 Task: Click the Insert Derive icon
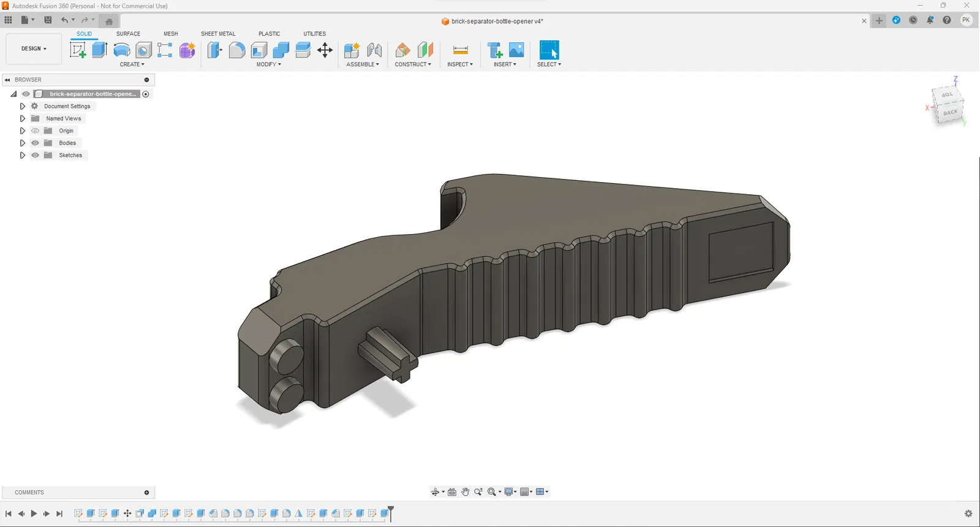(x=495, y=50)
